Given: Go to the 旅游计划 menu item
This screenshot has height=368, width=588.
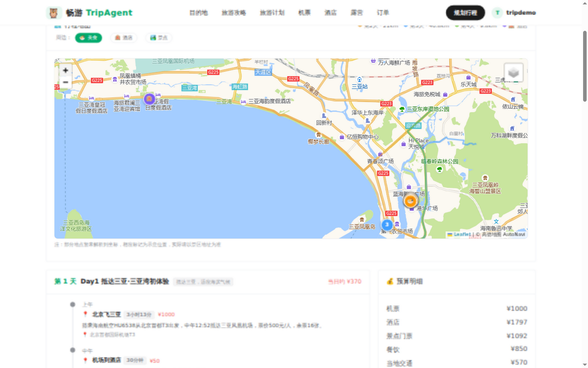Looking at the screenshot, I should [x=272, y=13].
